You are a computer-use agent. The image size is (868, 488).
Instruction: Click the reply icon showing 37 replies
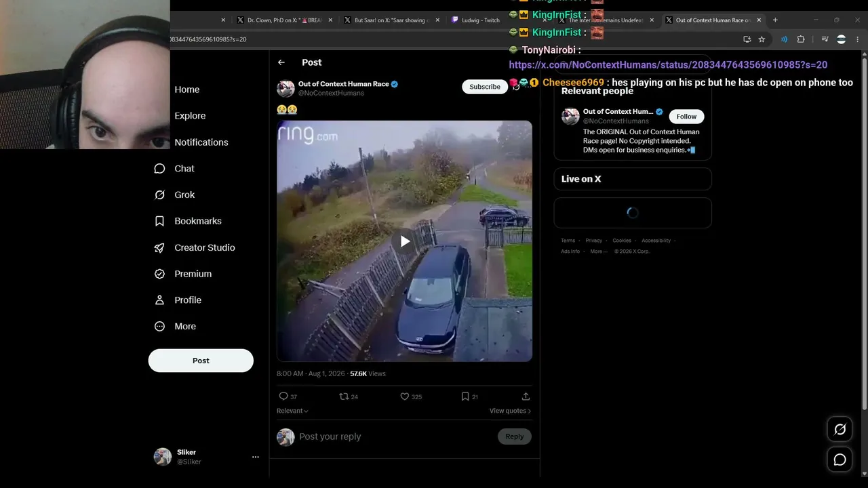click(283, 396)
